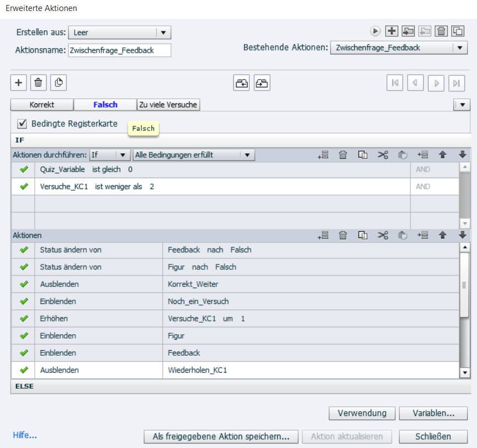Add a row in the Aktionen toolbar

[323, 235]
